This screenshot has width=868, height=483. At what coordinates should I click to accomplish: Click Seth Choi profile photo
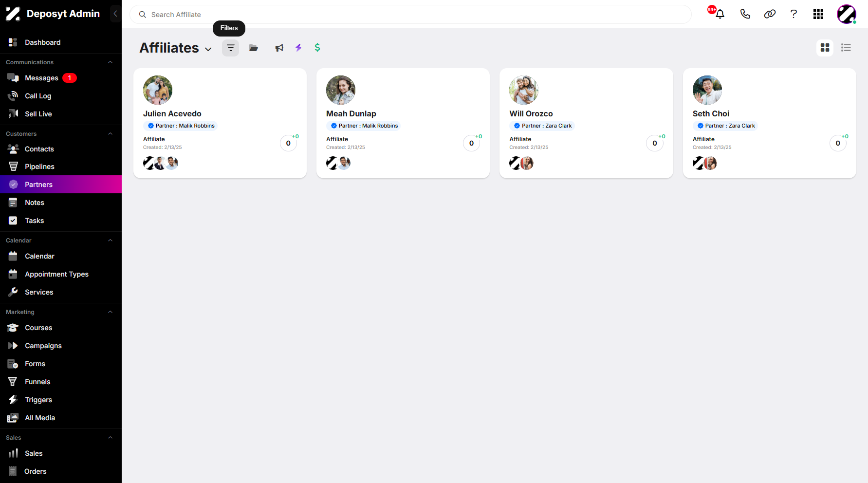tap(707, 90)
